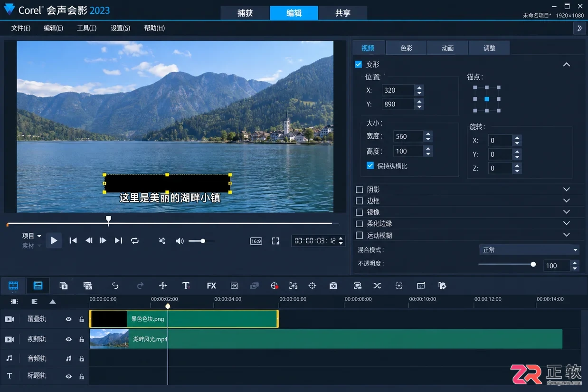Open the 项目 preview mode dropdown

tap(31, 236)
